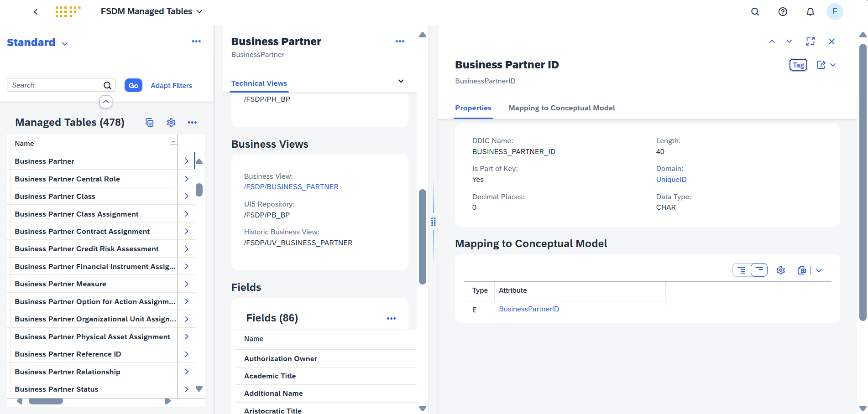This screenshot has width=868, height=414.
Task: Click the copy icon beside Managed Tables
Action: pyautogui.click(x=150, y=122)
